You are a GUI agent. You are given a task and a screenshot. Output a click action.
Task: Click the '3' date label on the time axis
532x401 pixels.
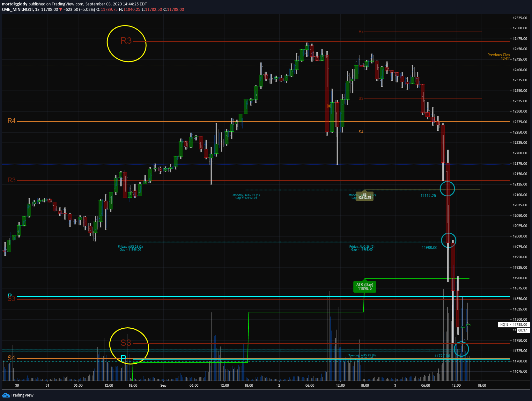(x=395, y=385)
